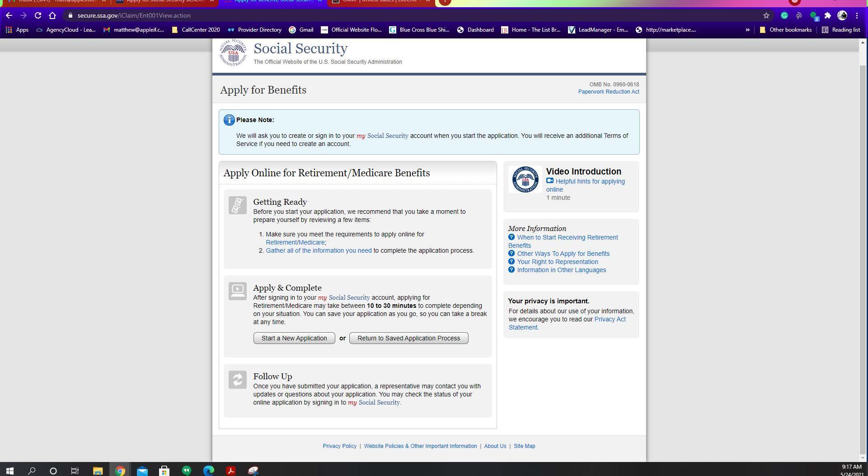Screen dimensions: 868x476
Task: Open the Paperwork Reduction Act link
Action: pos(609,92)
